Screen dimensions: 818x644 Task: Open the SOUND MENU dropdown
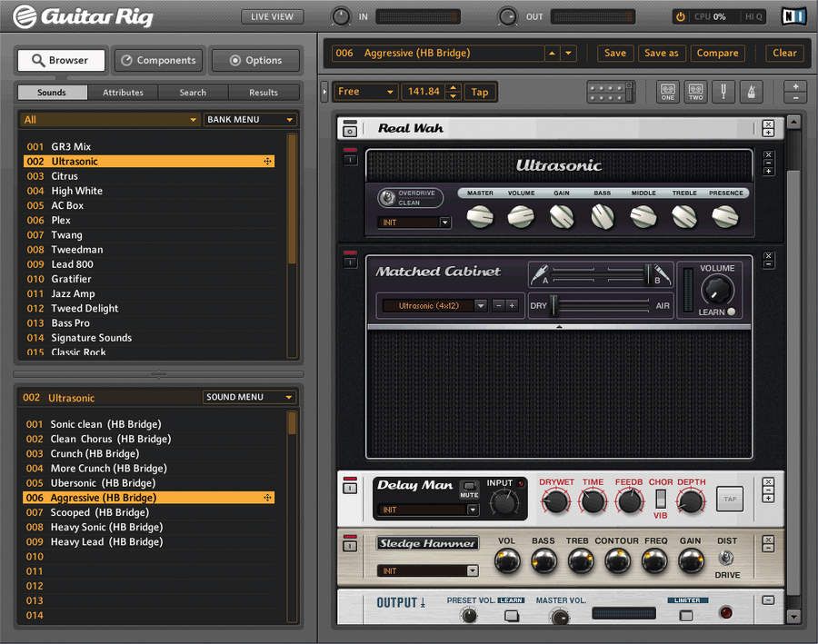click(249, 397)
